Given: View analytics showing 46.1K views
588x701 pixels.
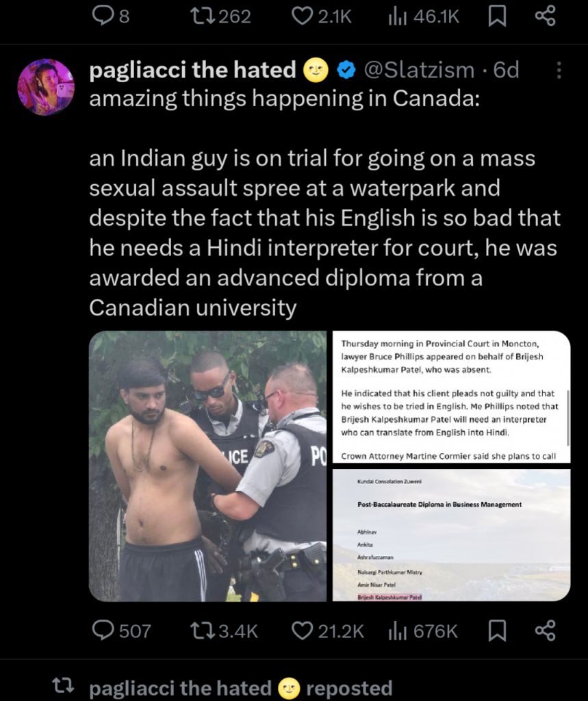Looking at the screenshot, I should click(x=424, y=16).
